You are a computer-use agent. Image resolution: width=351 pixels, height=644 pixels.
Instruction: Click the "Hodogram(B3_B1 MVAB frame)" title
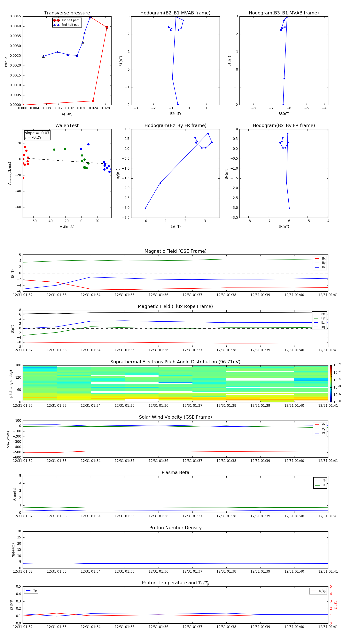[x=284, y=13]
